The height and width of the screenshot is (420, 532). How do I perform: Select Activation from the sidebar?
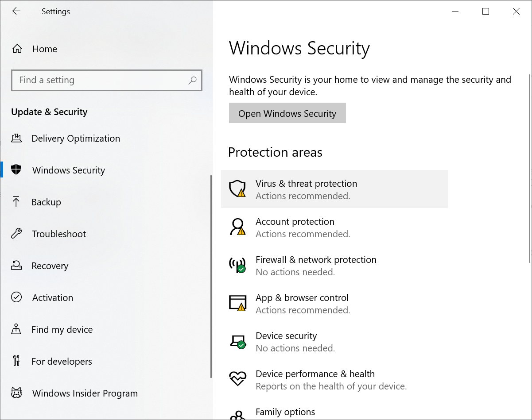pyautogui.click(x=52, y=298)
